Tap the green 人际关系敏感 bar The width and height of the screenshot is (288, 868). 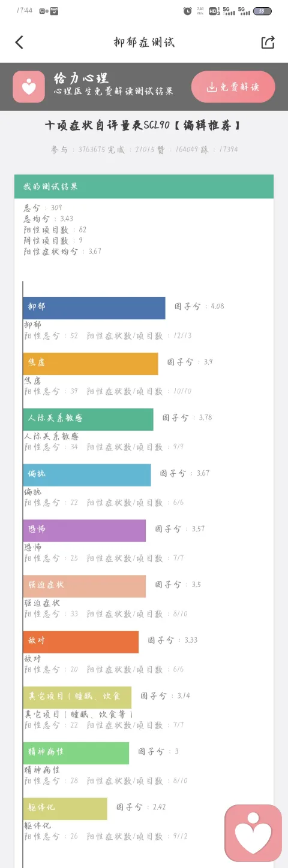pyautogui.click(x=88, y=419)
